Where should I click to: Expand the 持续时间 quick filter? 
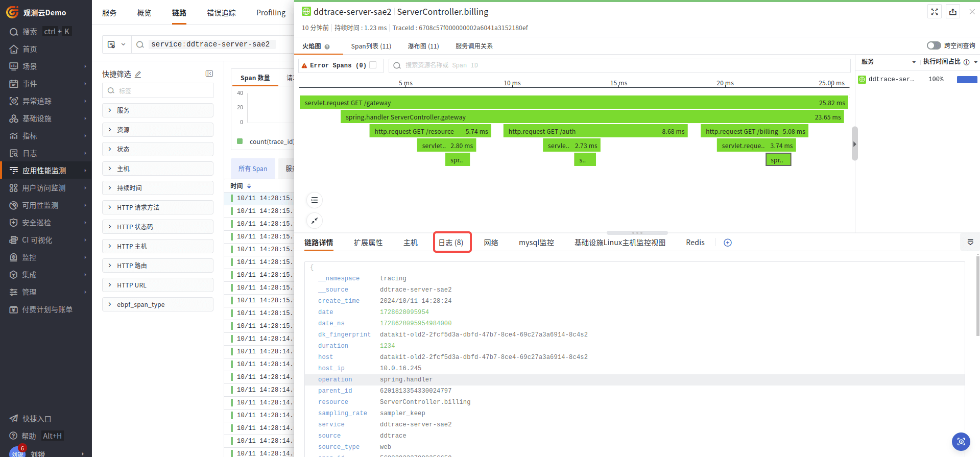coord(158,188)
